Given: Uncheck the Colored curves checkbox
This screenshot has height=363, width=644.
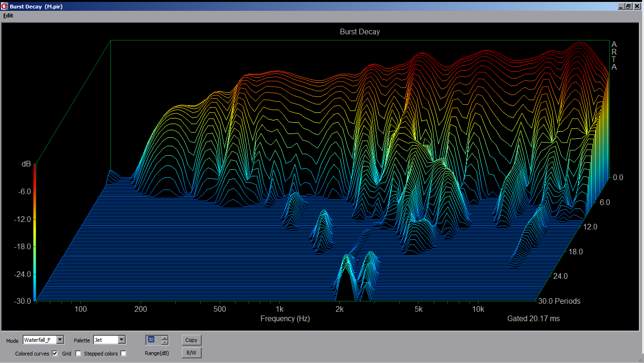Looking at the screenshot, I should pyautogui.click(x=55, y=353).
